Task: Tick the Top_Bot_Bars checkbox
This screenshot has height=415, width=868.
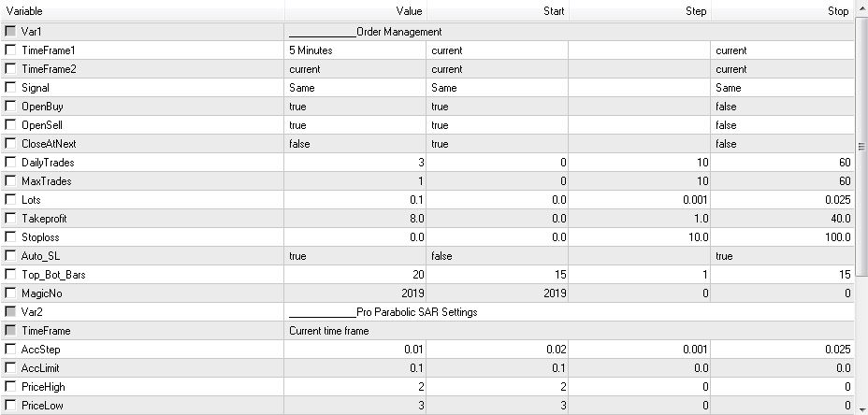Action: pos(10,275)
